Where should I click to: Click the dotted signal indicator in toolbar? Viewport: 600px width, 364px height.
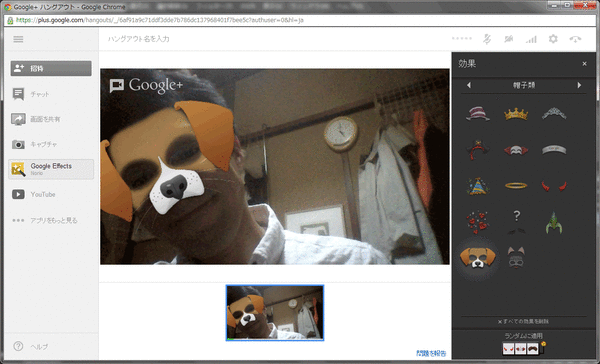(x=461, y=38)
